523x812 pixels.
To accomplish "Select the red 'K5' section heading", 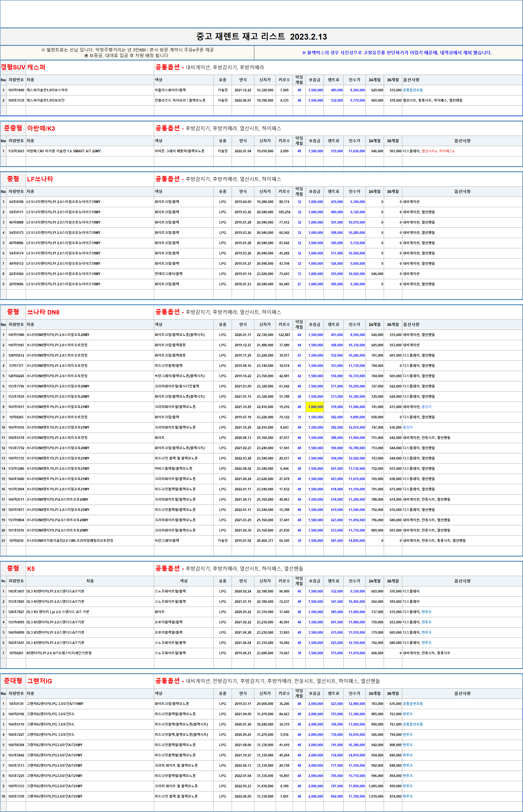I will click(31, 569).
